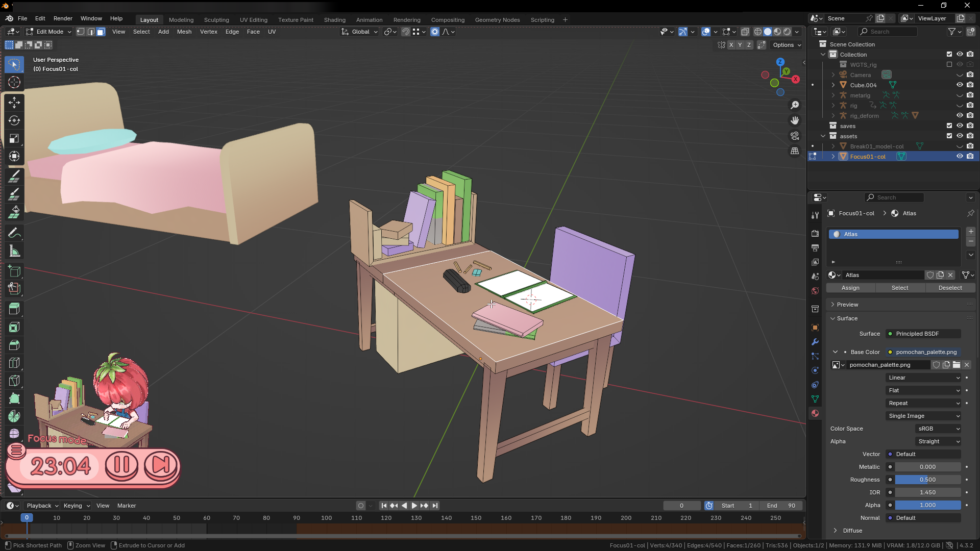This screenshot has width=980, height=551.
Task: Toggle X-ray display
Action: click(745, 32)
